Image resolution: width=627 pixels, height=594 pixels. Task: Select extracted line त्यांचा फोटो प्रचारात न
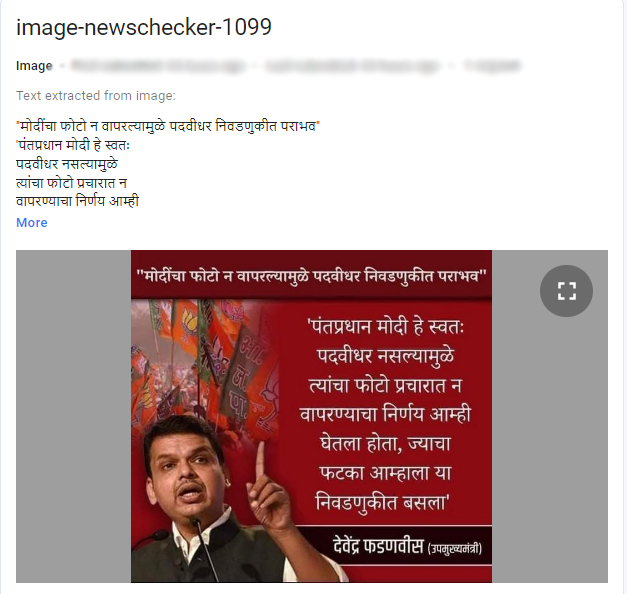[72, 182]
